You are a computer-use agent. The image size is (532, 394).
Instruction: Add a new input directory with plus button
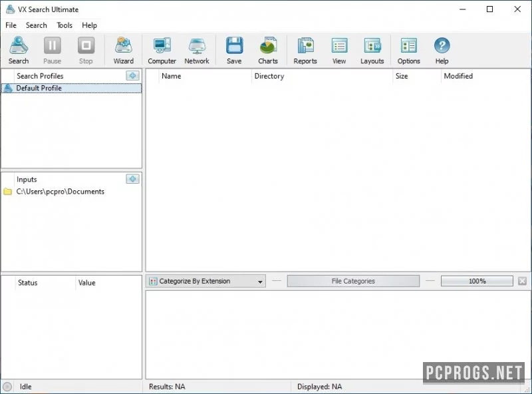coord(132,179)
